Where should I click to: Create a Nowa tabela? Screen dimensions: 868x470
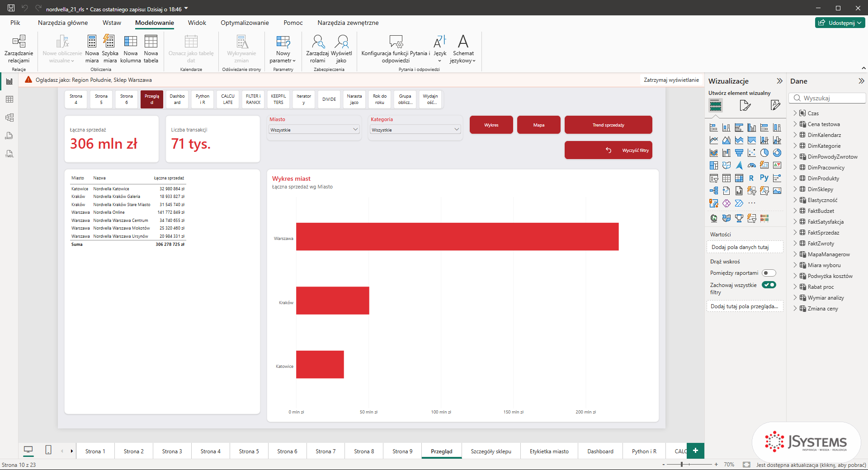tap(151, 49)
